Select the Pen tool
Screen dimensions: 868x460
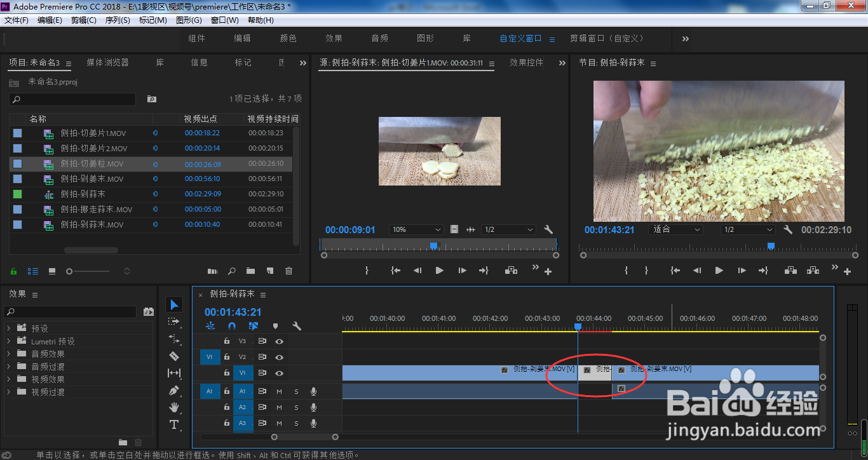coord(175,390)
